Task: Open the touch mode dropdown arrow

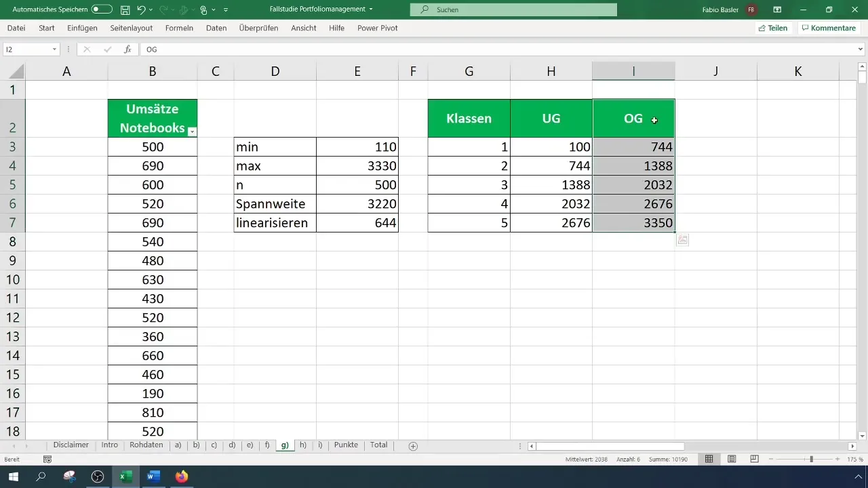Action: pyautogui.click(x=214, y=10)
